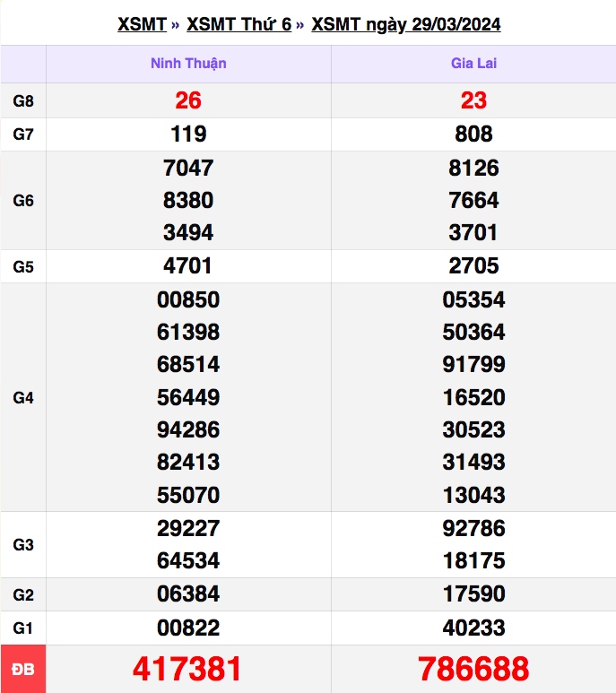The image size is (616, 693).
Task: Select the G7 number 808
Action: [473, 134]
